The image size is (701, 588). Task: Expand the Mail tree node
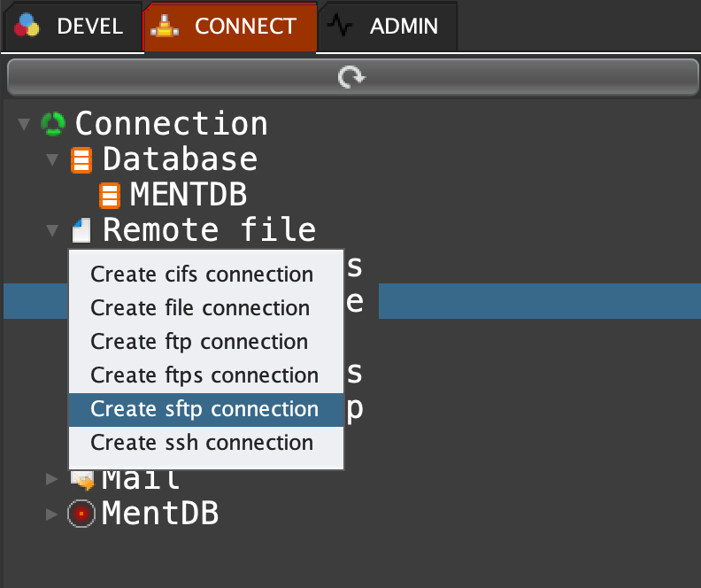point(53,479)
